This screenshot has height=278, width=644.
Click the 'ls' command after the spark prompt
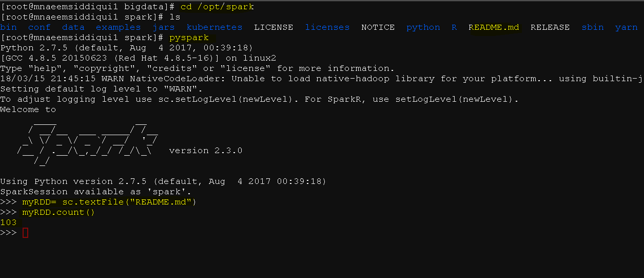175,17
